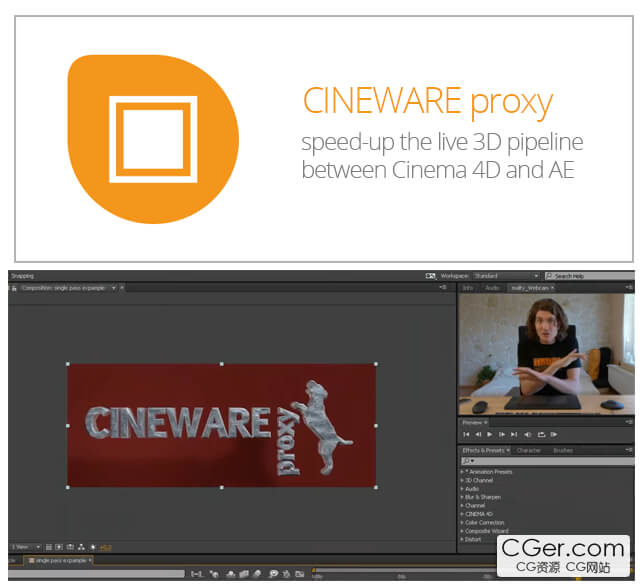The height and width of the screenshot is (587, 640).
Task: Select the Effects & Presets tab
Action: [x=483, y=450]
